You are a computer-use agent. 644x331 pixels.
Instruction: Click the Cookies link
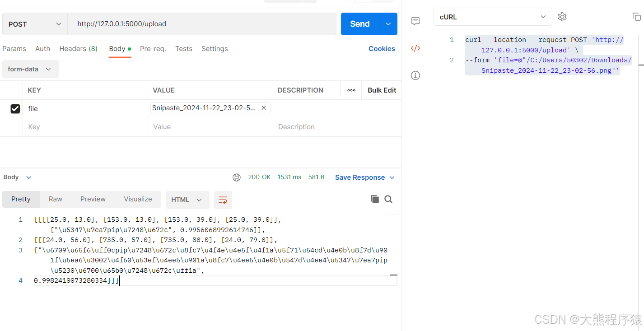[x=382, y=48]
